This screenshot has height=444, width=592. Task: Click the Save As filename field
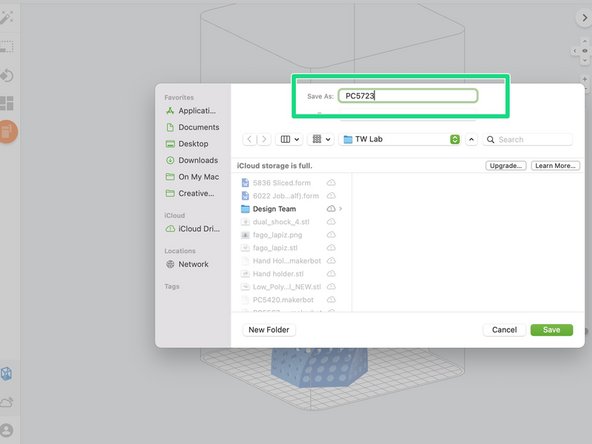pyautogui.click(x=408, y=96)
